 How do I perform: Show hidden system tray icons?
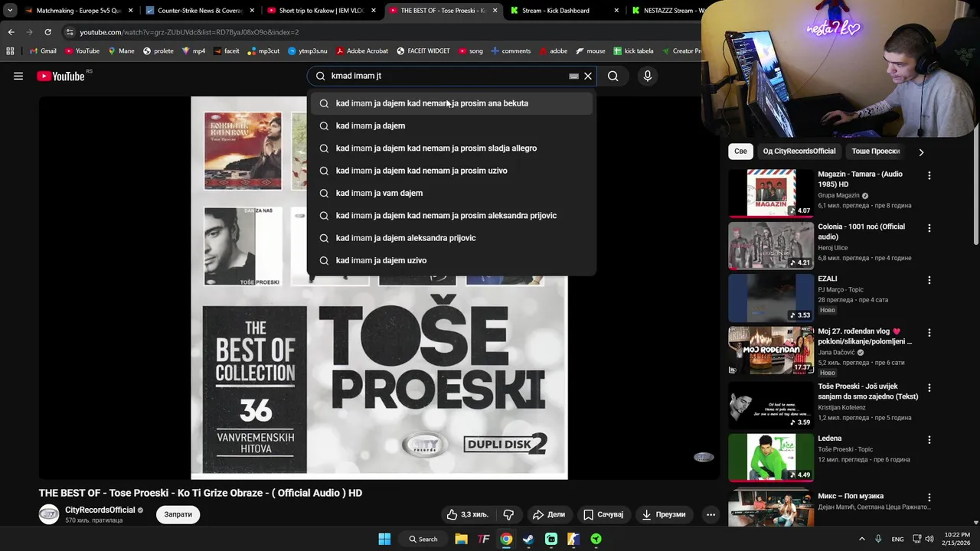[x=861, y=539]
